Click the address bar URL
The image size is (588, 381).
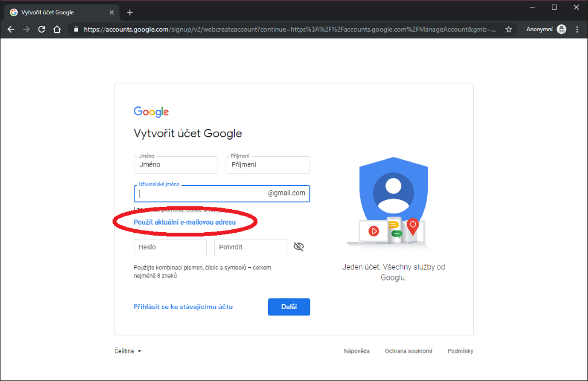click(x=289, y=29)
